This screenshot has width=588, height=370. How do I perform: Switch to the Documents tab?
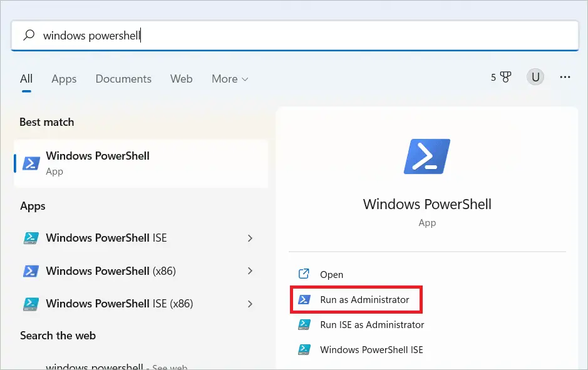point(123,79)
